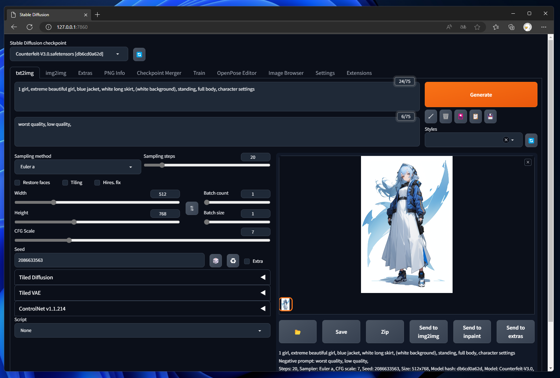Close the generated image preview
This screenshot has width=560, height=378.
(x=528, y=162)
